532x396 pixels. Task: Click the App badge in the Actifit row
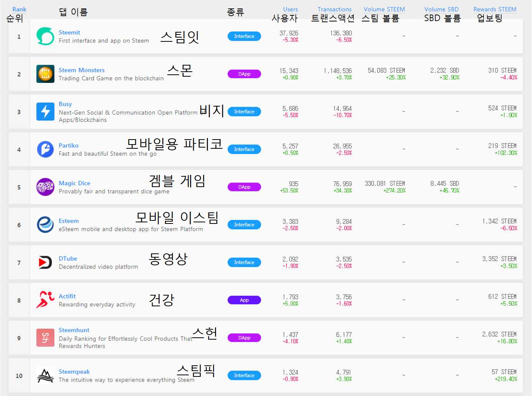click(x=244, y=300)
